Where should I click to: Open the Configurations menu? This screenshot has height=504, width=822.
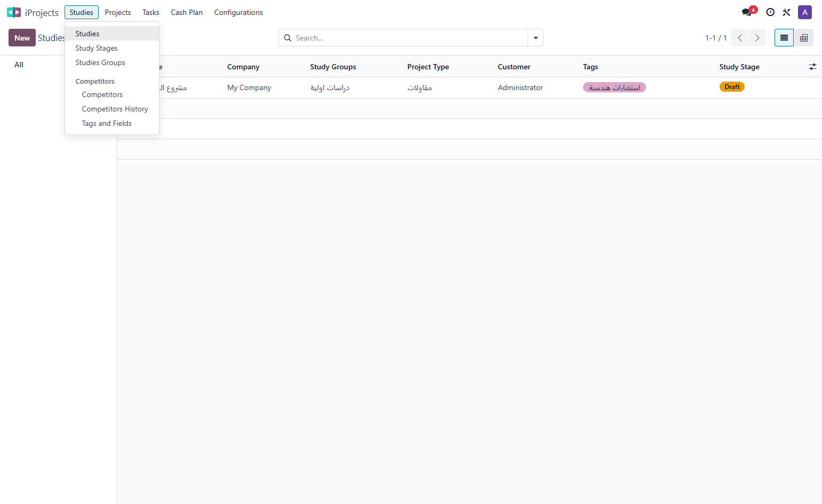coord(238,12)
